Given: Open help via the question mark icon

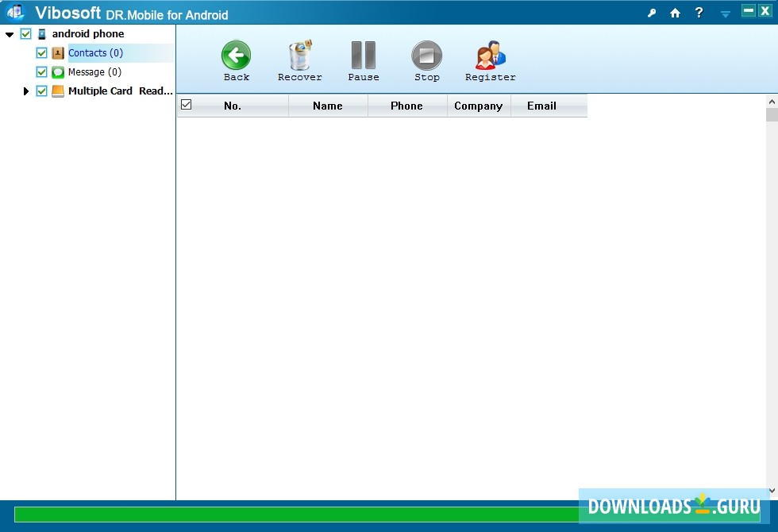Looking at the screenshot, I should 699,13.
